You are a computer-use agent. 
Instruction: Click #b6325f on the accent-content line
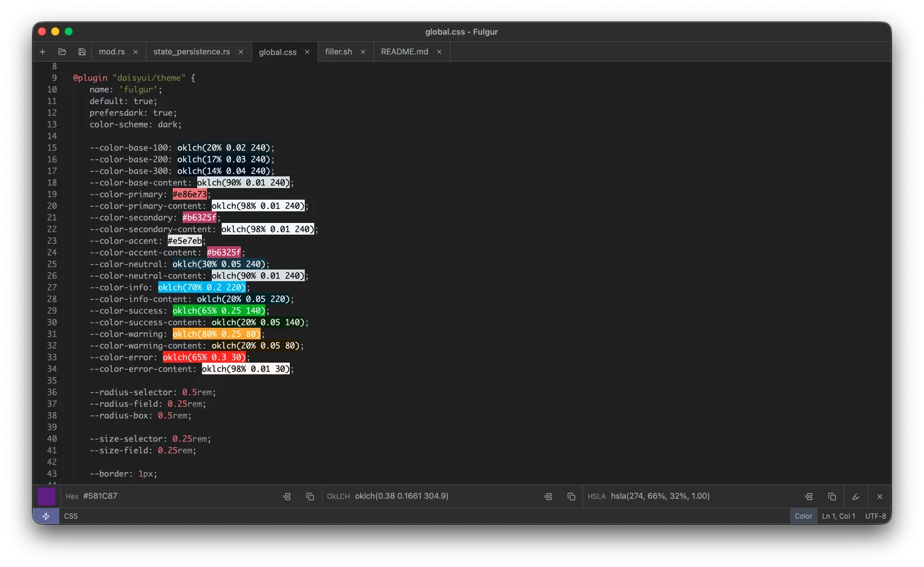tap(224, 253)
